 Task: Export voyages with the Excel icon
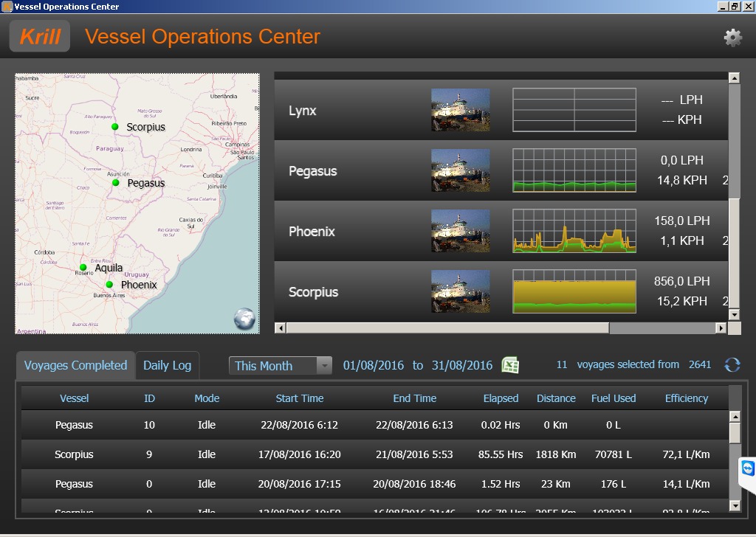[x=510, y=365]
